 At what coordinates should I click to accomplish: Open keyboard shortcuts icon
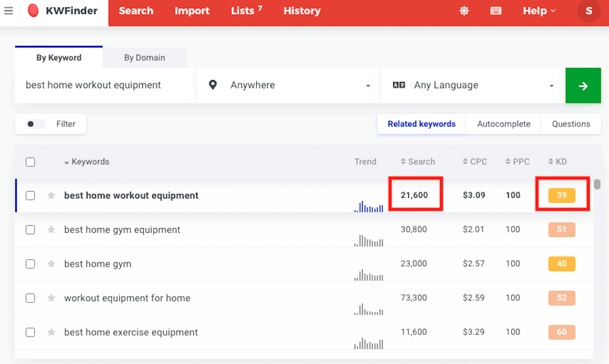(495, 11)
